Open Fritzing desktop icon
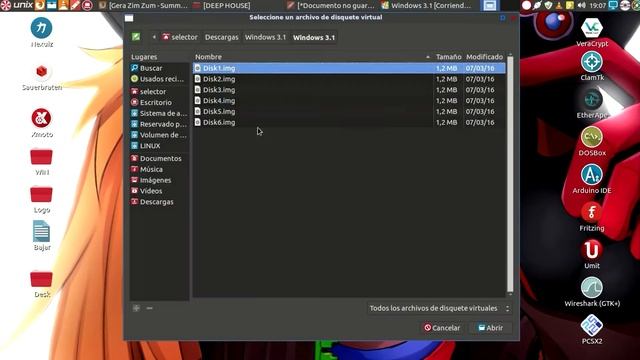This screenshot has height=360, width=640. point(592,217)
